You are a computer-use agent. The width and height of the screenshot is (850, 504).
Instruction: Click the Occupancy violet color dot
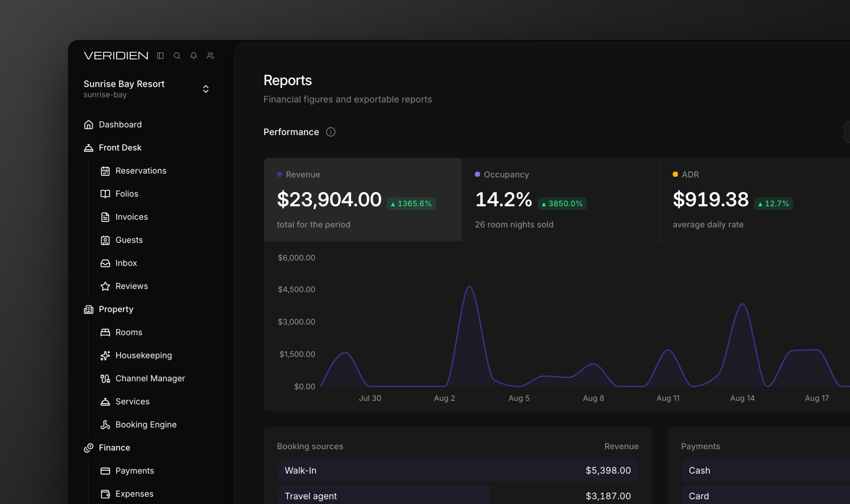pyautogui.click(x=477, y=174)
